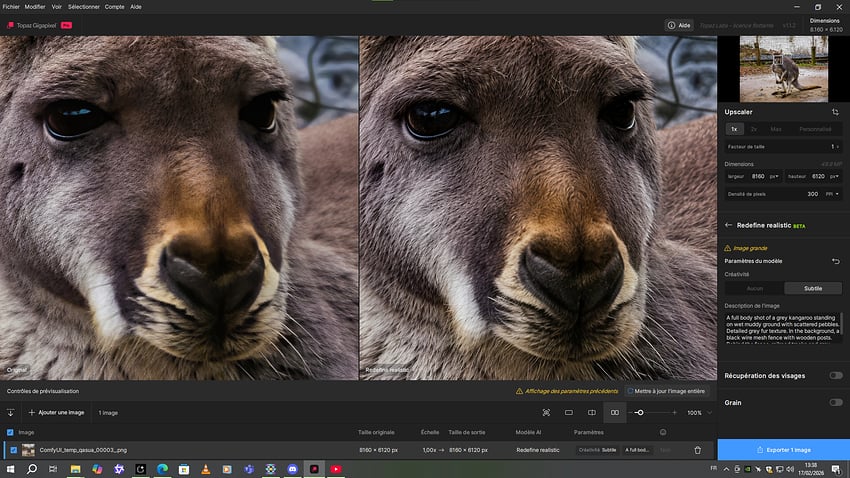Click the back arrow next to Redefine realistic
Screen dimensions: 850x478
728,225
